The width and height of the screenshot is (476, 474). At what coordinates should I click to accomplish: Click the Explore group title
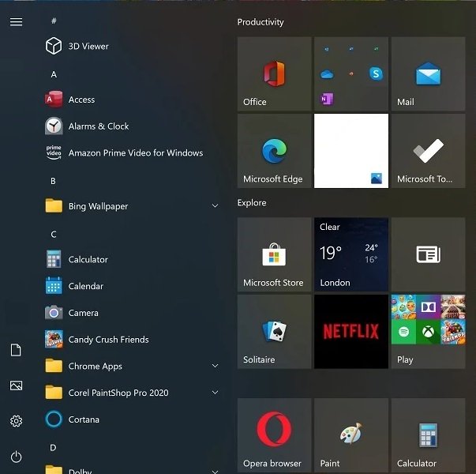pos(252,203)
